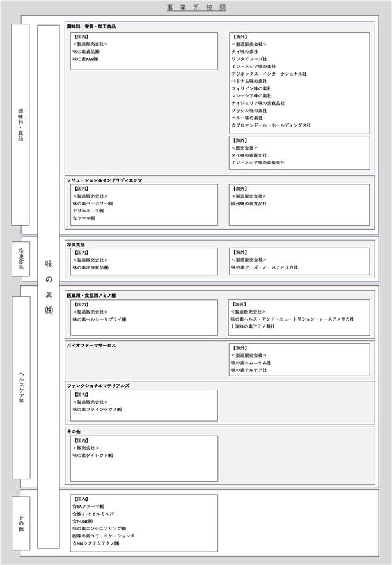Image resolution: width=392 pixels, height=565 pixels.
Task: Click 味の素ヘルス・アンド・ニュートリション・ノースアメリカ社
Action: tap(292, 319)
